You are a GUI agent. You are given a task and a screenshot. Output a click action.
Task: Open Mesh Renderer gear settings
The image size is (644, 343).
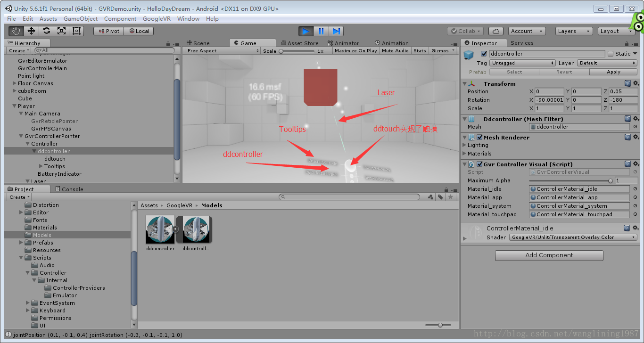tap(636, 137)
